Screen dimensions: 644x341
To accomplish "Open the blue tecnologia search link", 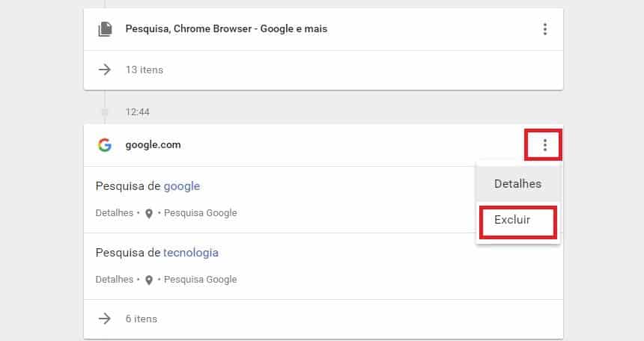I will [191, 253].
